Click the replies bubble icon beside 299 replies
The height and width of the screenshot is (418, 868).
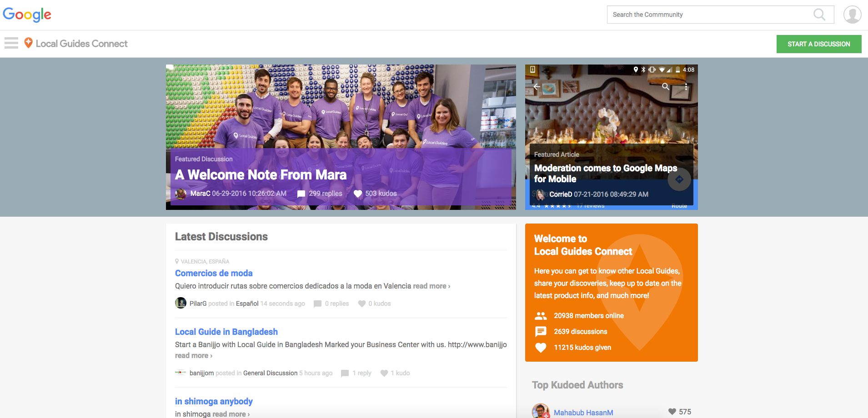pyautogui.click(x=301, y=194)
